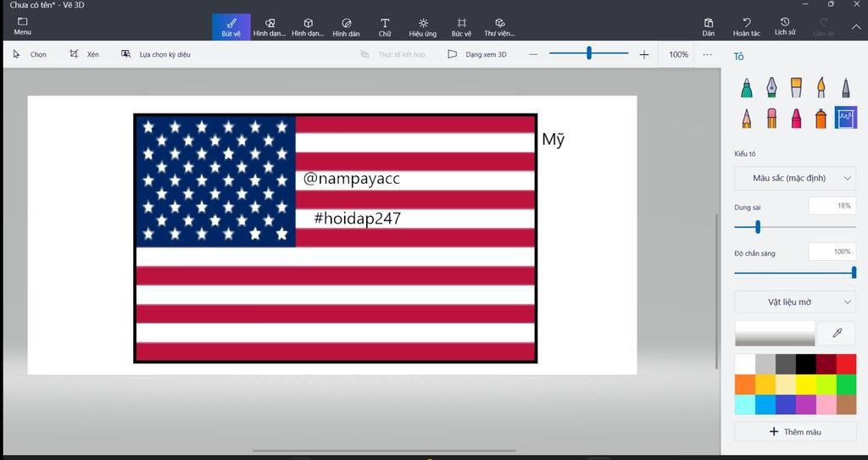Open the Hình dán stickers tab
Image resolution: width=868 pixels, height=460 pixels.
[x=346, y=26]
